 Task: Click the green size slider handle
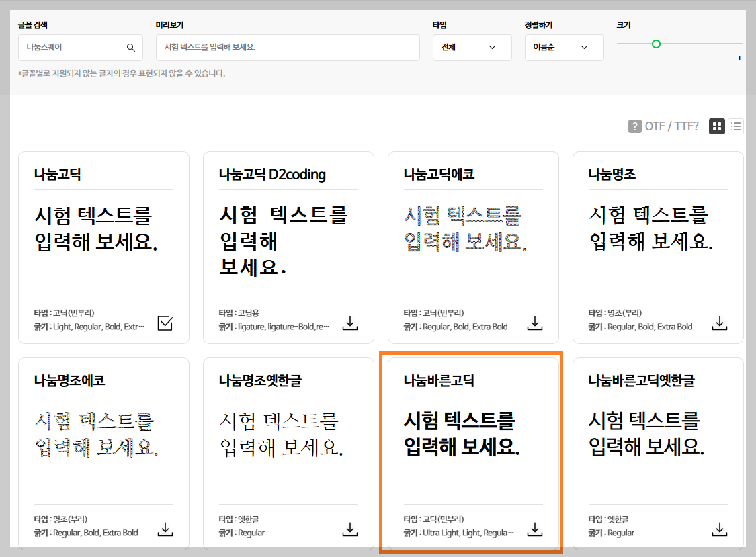tap(656, 44)
